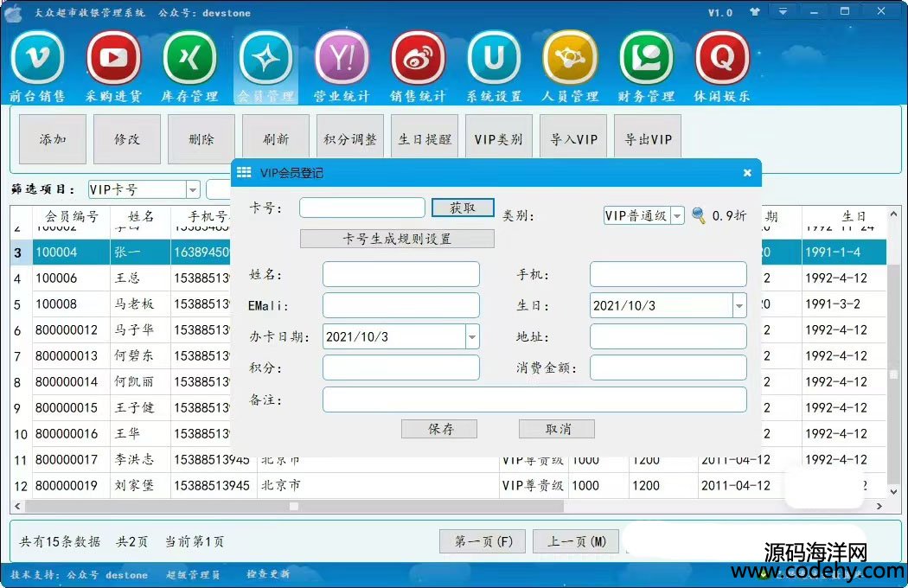Screen dimensions: 908x588
Task: Focus the EMali input field
Action: tap(400, 305)
